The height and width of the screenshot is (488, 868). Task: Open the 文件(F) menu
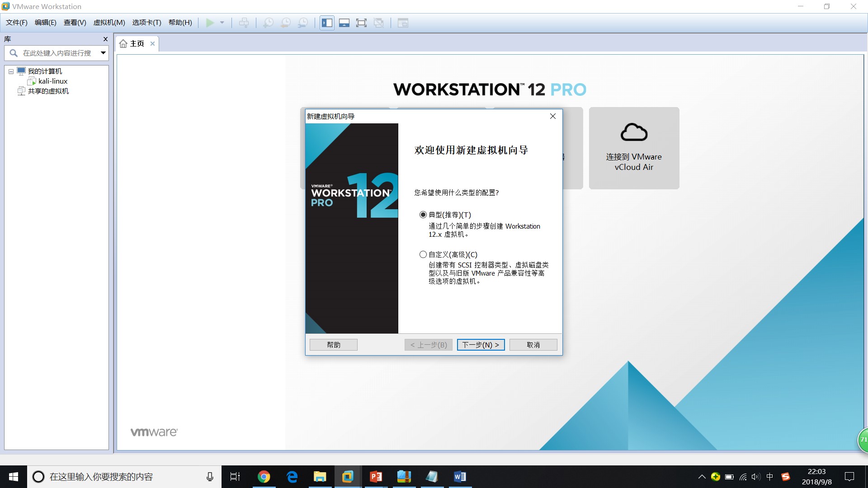point(17,23)
